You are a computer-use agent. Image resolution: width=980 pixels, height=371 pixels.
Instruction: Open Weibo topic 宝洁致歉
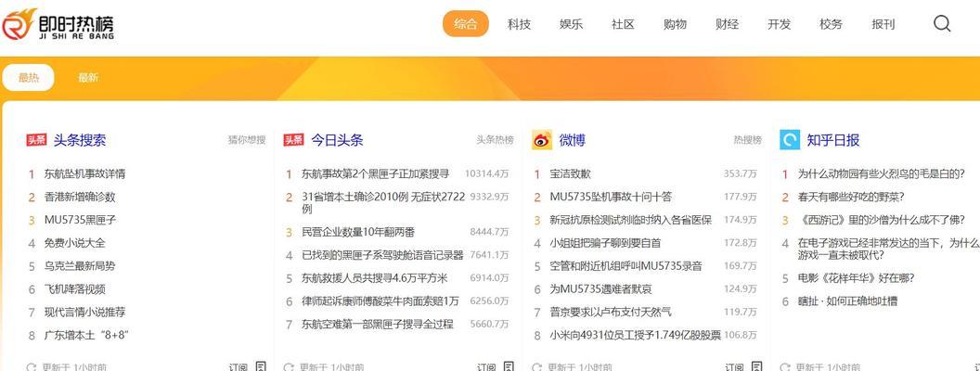click(x=570, y=173)
